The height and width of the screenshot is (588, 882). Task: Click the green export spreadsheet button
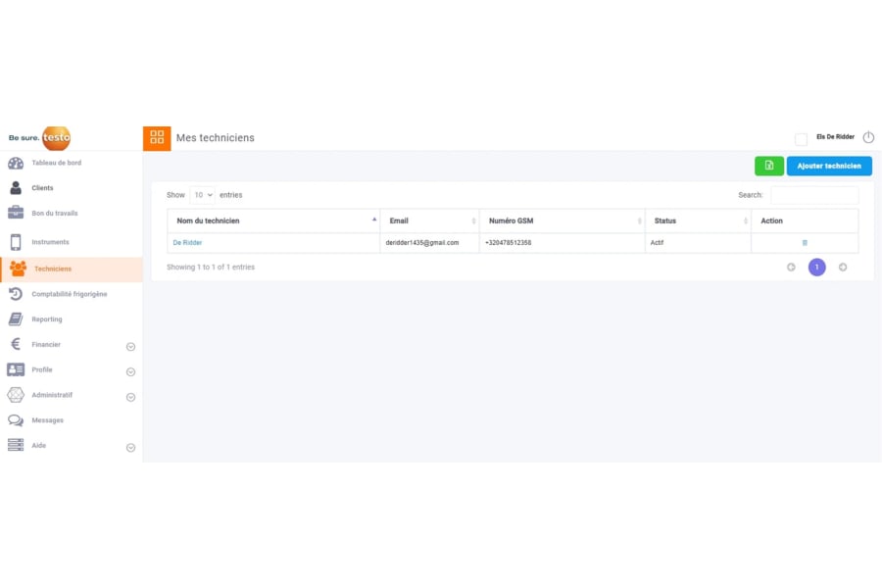(x=769, y=166)
